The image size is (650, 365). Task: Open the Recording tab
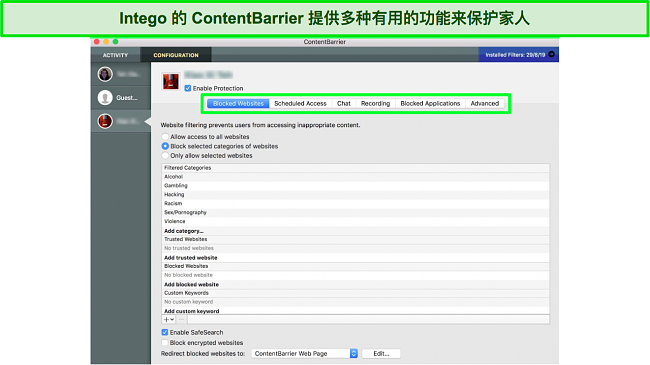click(x=375, y=104)
